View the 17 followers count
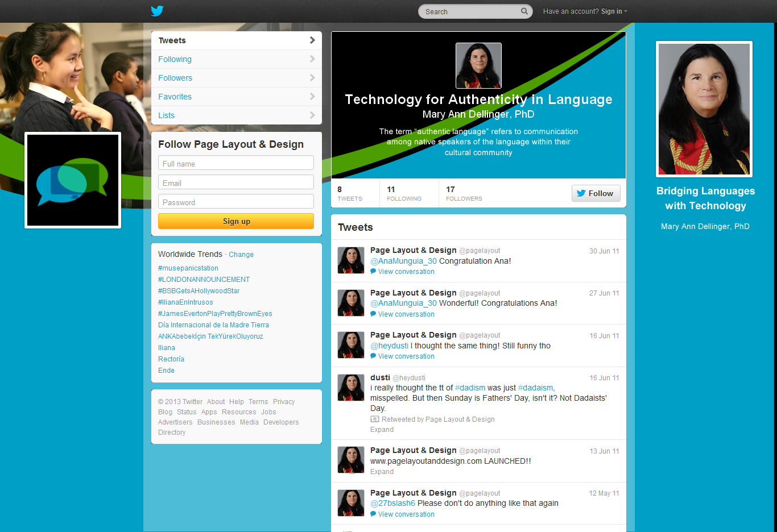Screen dimensions: 777x532 [x=464, y=193]
